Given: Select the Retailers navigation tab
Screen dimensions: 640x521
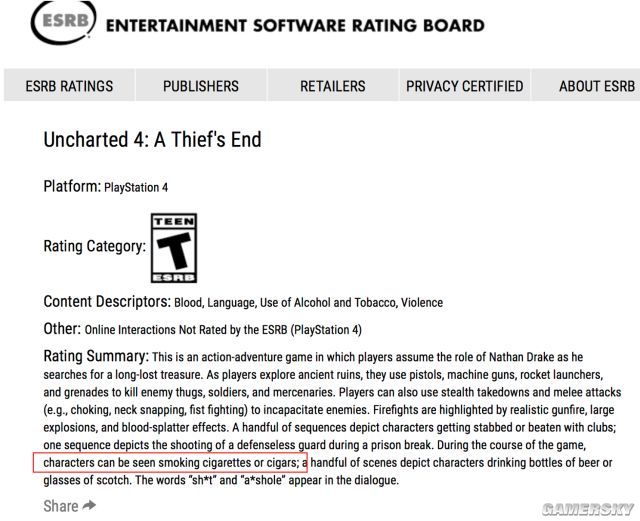Looking at the screenshot, I should (x=333, y=86).
